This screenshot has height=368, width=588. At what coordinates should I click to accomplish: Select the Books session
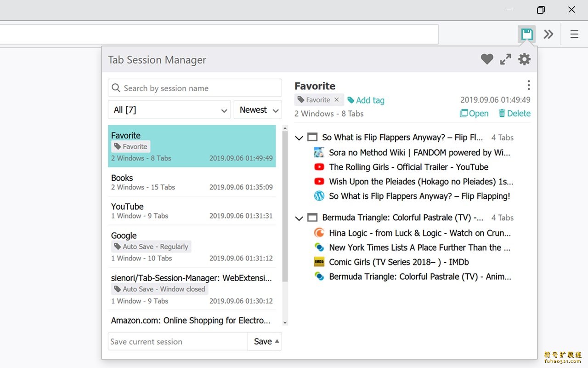click(192, 182)
